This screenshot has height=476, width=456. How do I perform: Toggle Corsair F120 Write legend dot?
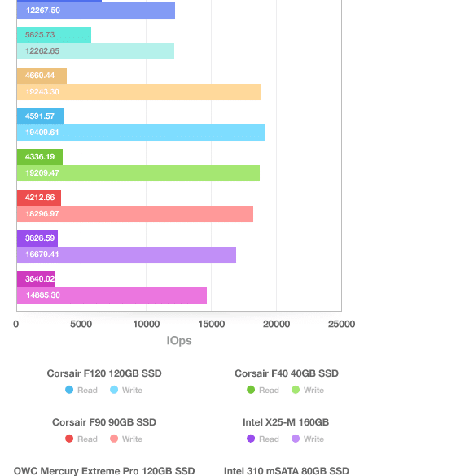[114, 390]
